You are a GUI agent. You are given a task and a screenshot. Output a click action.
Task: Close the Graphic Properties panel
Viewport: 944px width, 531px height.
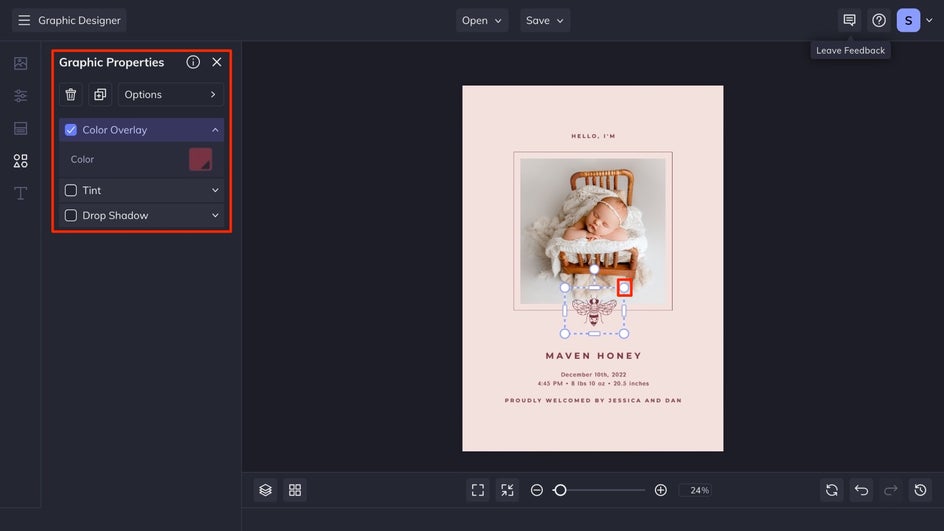[x=217, y=62]
